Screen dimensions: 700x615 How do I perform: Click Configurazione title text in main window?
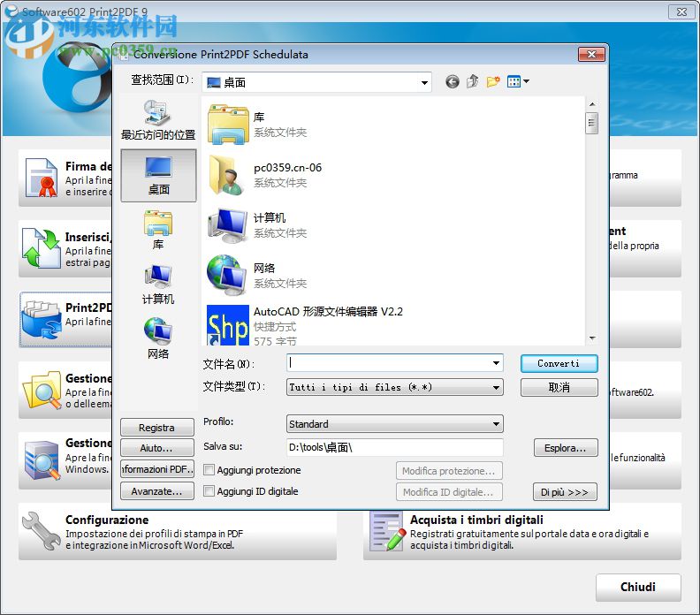pyautogui.click(x=107, y=520)
